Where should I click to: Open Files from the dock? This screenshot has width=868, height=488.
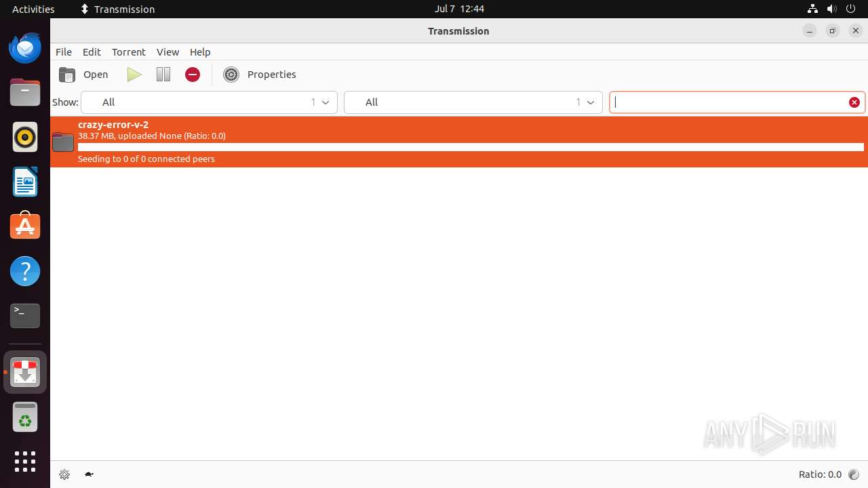pyautogui.click(x=25, y=93)
